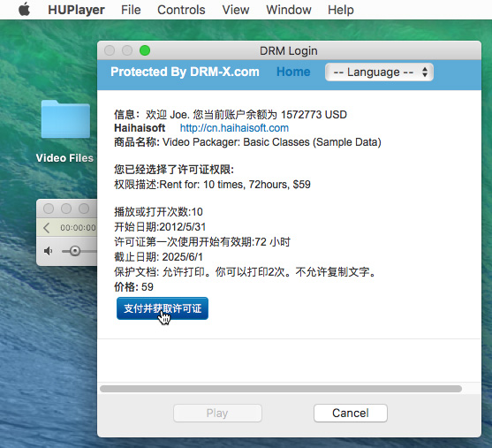The height and width of the screenshot is (448, 492).
Task: Click the Video Files folder label
Action: point(64,158)
